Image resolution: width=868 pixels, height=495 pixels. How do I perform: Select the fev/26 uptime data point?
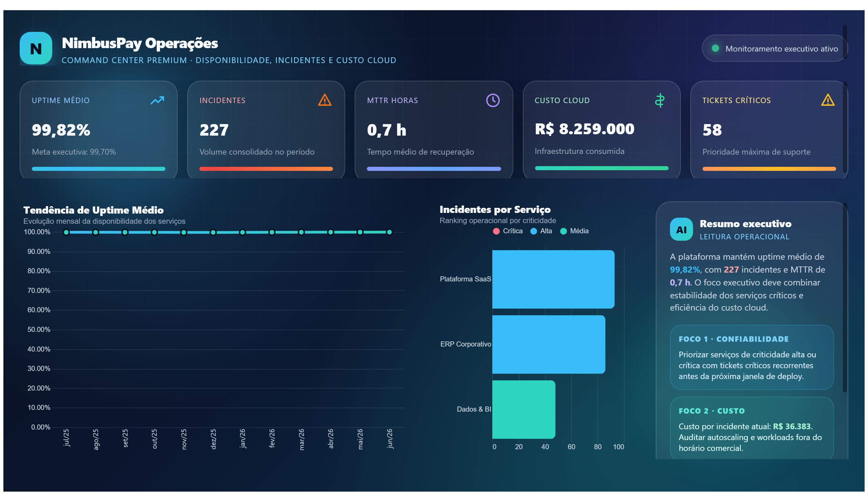(272, 233)
